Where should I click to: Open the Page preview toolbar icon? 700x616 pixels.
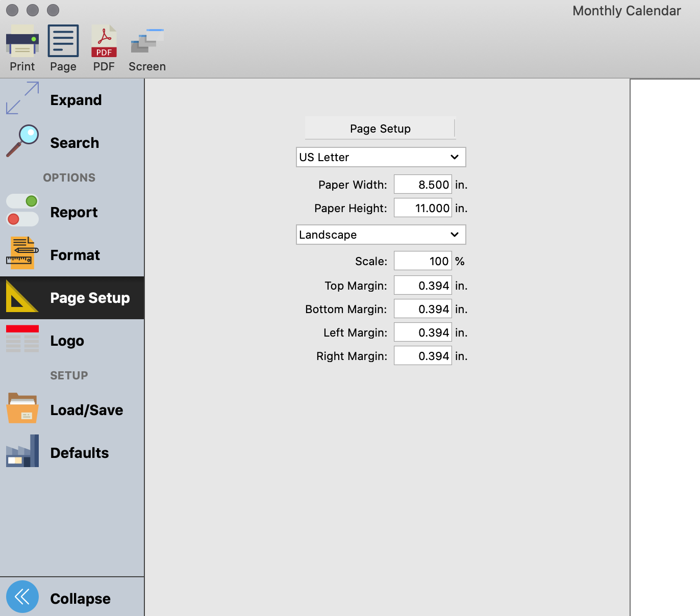[x=63, y=41]
